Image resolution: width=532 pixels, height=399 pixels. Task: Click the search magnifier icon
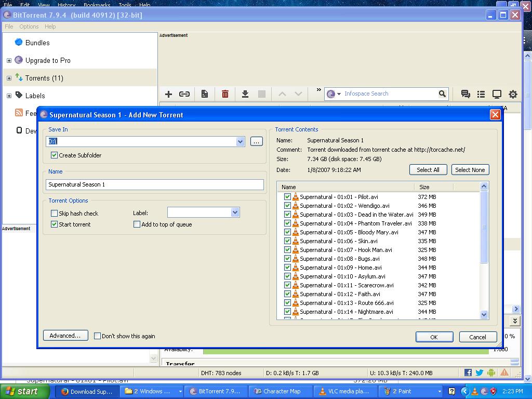point(442,94)
